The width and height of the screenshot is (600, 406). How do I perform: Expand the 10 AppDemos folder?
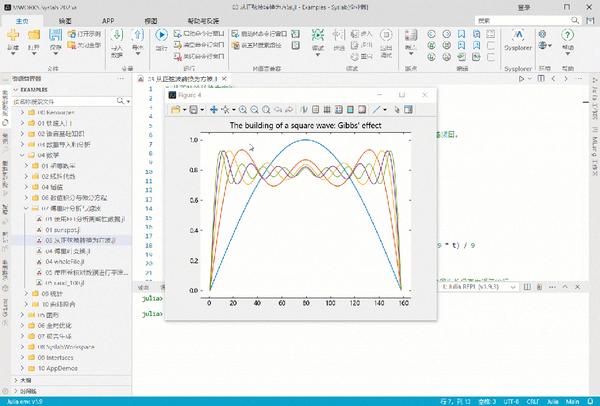pos(23,368)
